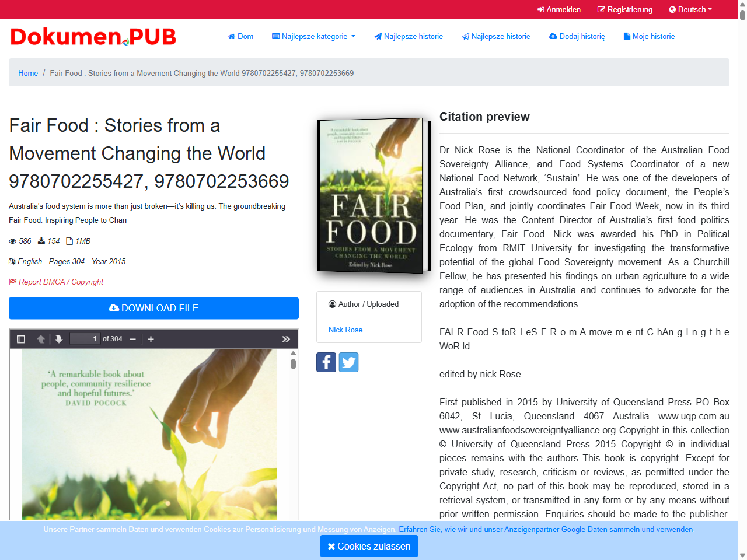The width and height of the screenshot is (747, 560).
Task: Open author Nick Rose link
Action: click(x=345, y=330)
